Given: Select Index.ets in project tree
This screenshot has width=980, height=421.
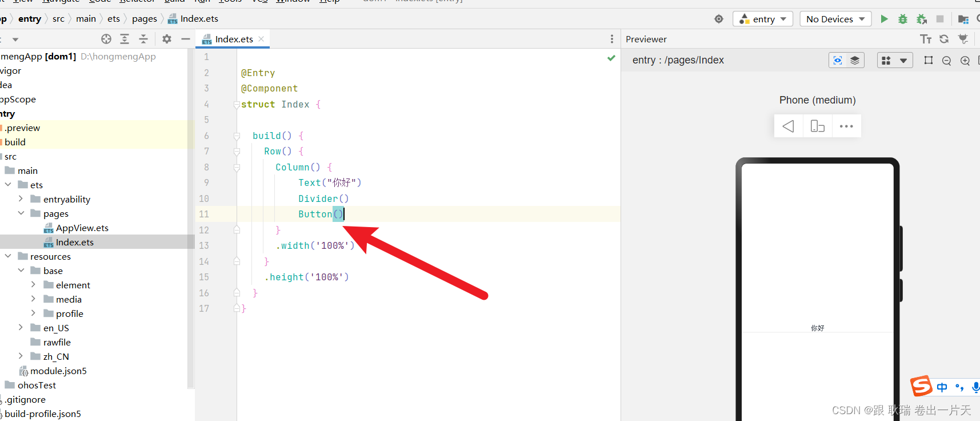Looking at the screenshot, I should 69,242.
